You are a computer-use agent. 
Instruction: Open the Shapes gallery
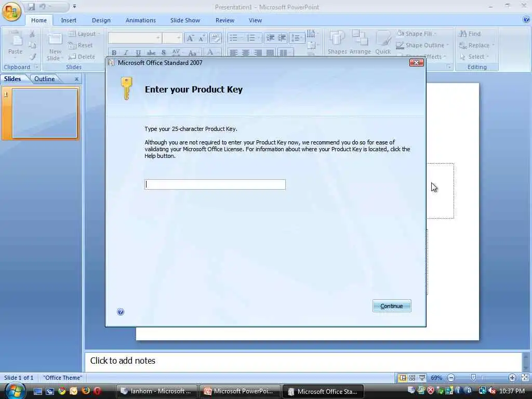click(x=337, y=43)
